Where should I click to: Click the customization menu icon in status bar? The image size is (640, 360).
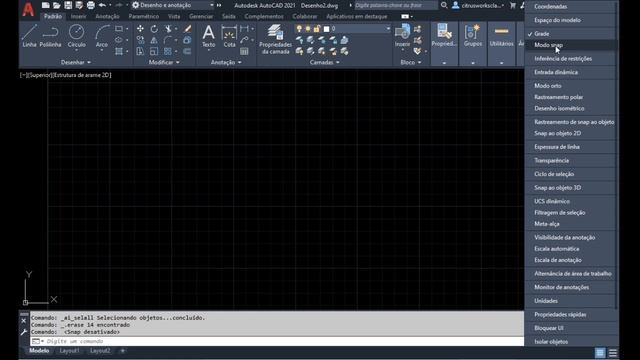click(x=613, y=353)
